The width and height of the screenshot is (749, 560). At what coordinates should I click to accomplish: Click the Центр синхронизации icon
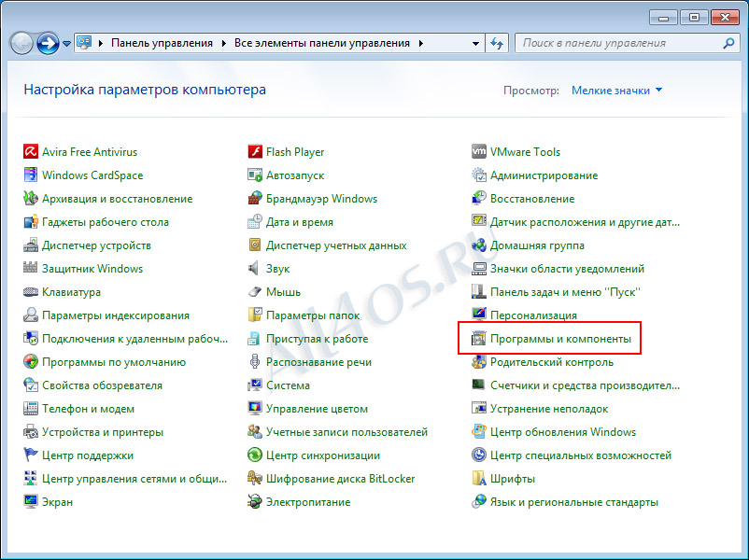(x=255, y=455)
